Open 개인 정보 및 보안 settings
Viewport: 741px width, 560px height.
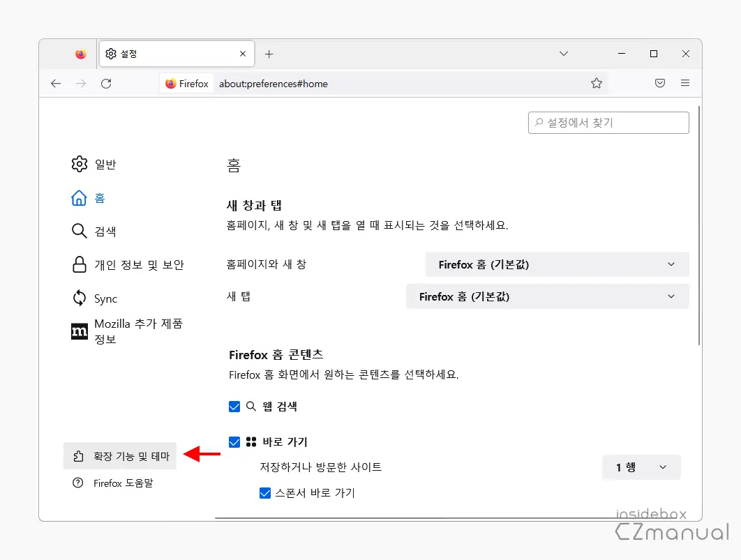point(128,265)
